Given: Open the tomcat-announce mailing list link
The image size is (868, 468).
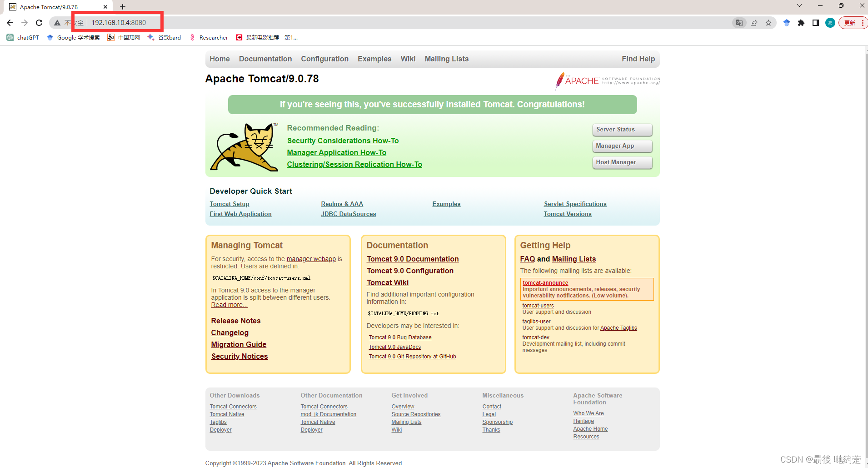Looking at the screenshot, I should tap(545, 283).
